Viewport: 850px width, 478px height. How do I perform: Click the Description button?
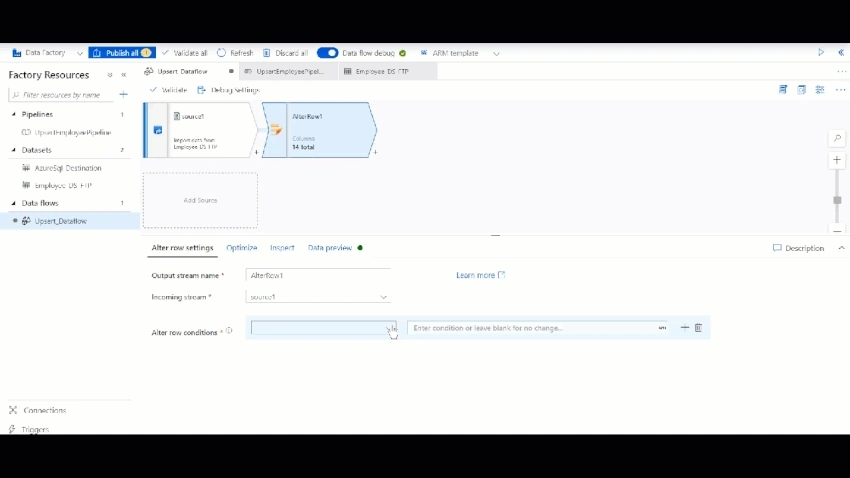(799, 248)
